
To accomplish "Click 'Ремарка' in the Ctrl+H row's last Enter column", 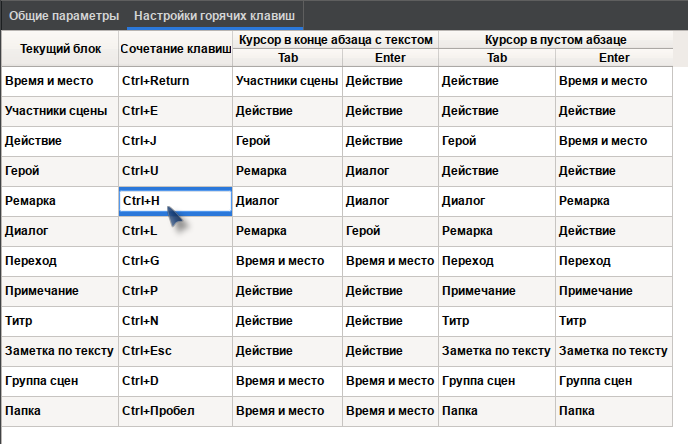I will pyautogui.click(x=614, y=201).
